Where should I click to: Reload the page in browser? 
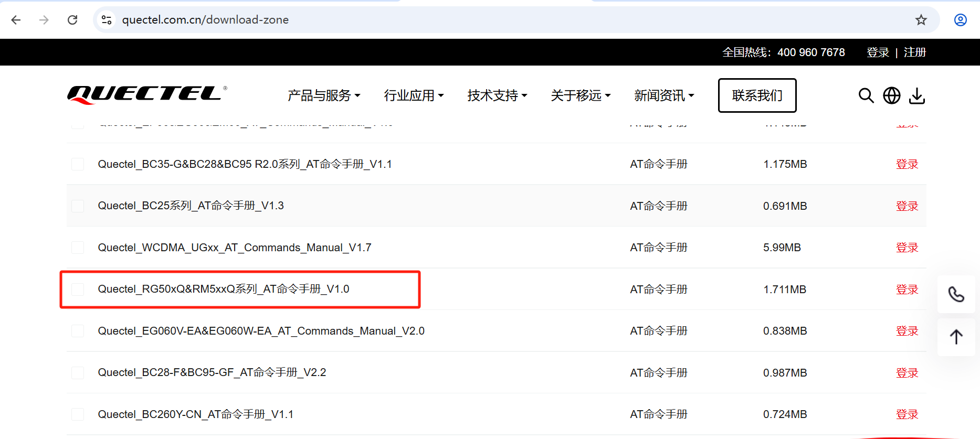pos(72,20)
